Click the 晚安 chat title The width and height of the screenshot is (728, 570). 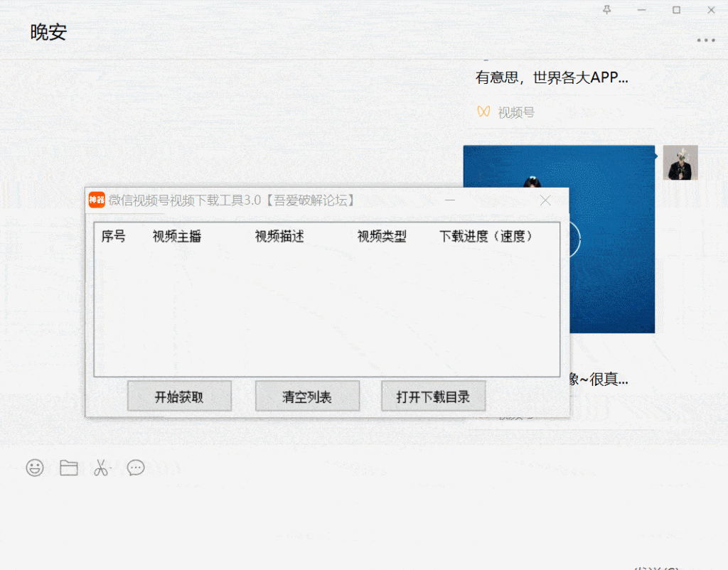click(48, 33)
